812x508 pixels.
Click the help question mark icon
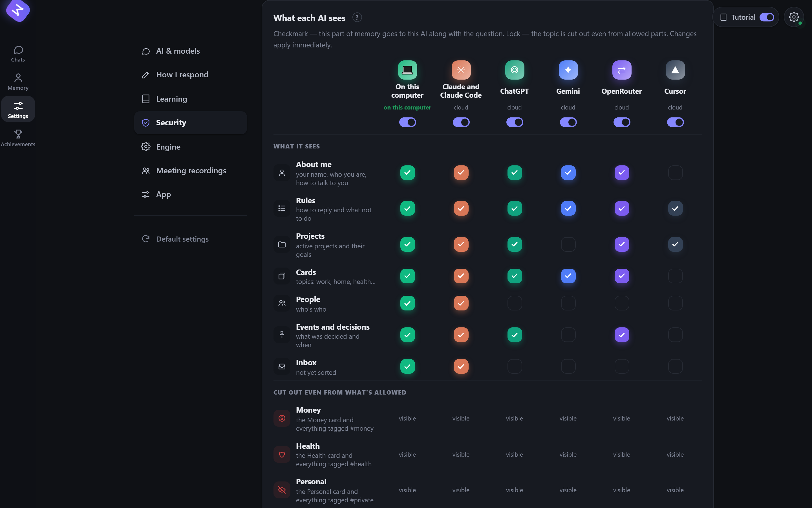coord(357,17)
